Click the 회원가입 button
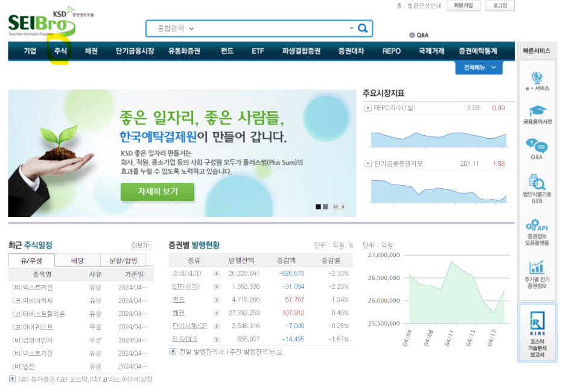Image resolution: width=583 pixels, height=392 pixels. (x=463, y=5)
